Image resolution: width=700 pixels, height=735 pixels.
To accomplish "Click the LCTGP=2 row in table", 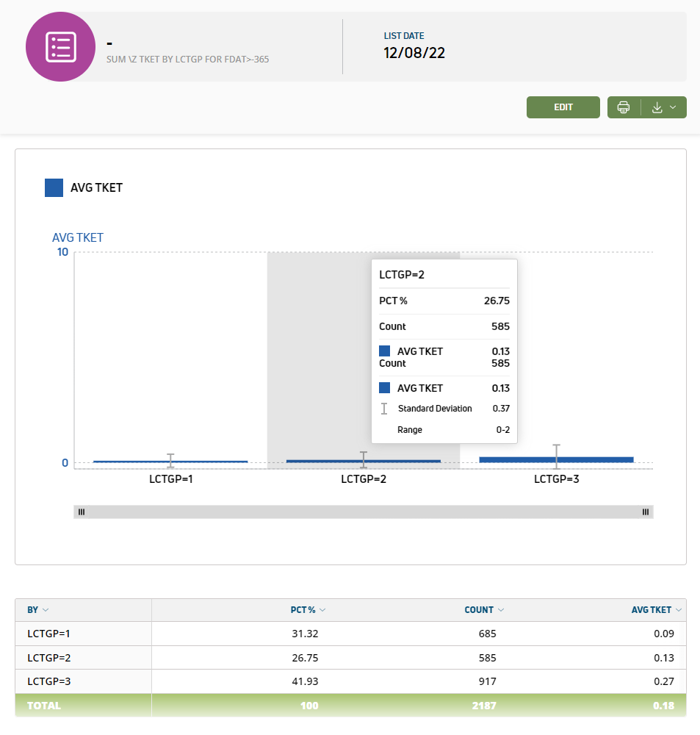I will click(x=350, y=658).
